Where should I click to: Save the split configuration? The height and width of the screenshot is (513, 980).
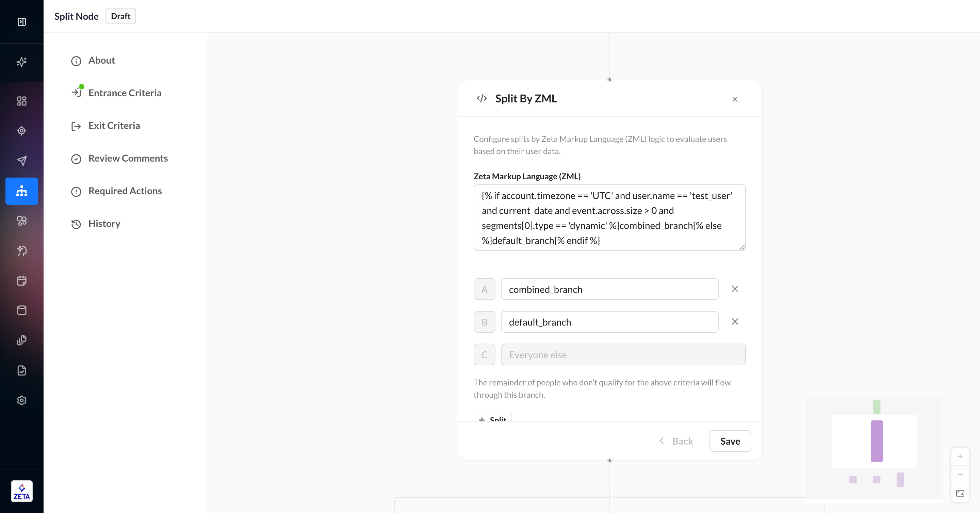coord(730,441)
